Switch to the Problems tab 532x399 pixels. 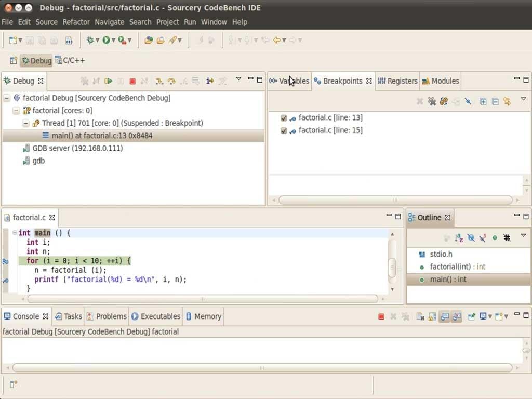(107, 316)
